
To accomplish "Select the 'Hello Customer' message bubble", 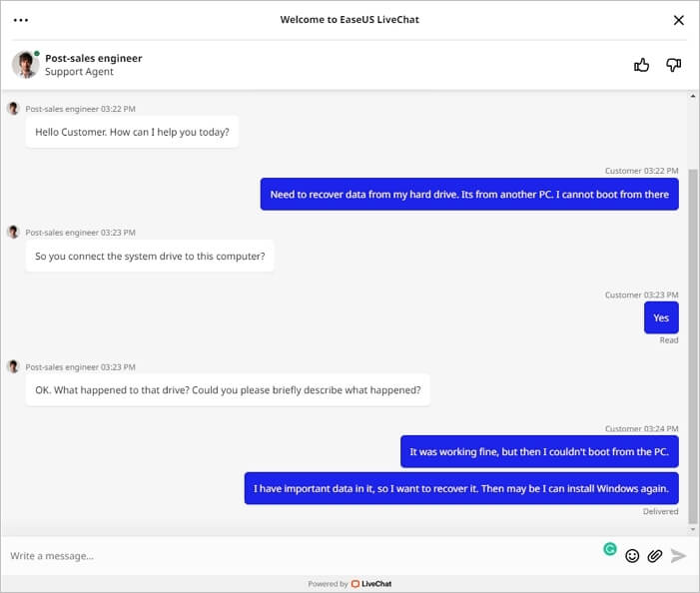I will 132,132.
